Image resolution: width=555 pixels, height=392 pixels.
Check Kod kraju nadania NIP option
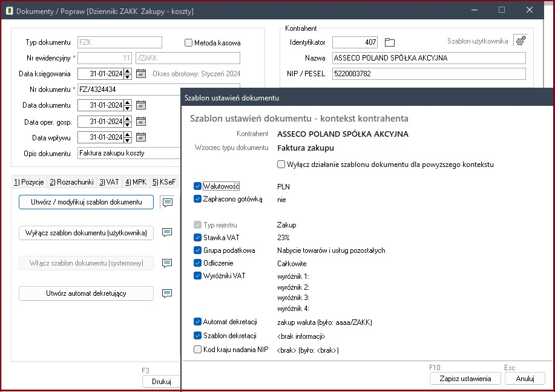(198, 350)
